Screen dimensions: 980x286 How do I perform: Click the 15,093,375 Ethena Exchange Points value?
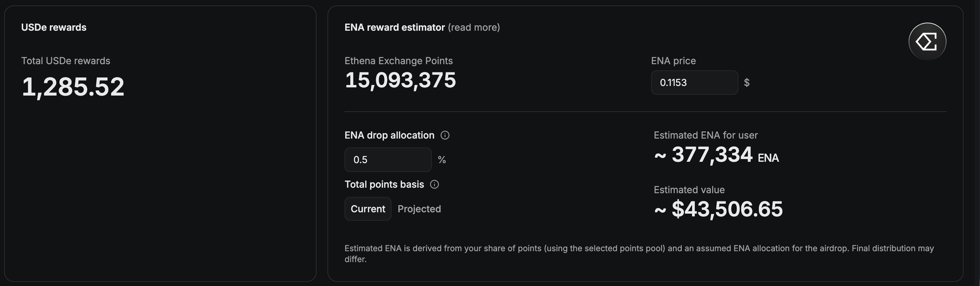click(400, 80)
